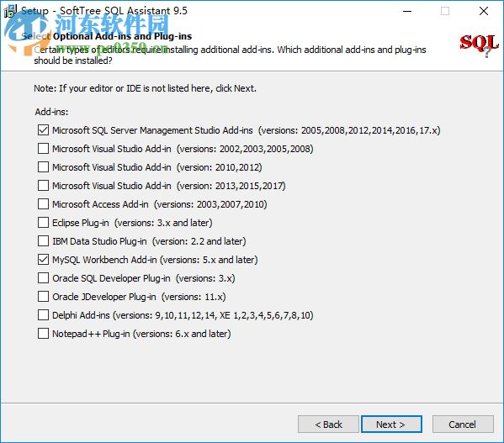The width and height of the screenshot is (504, 443).
Task: Click the Add-ins: label
Action: [x=51, y=112]
